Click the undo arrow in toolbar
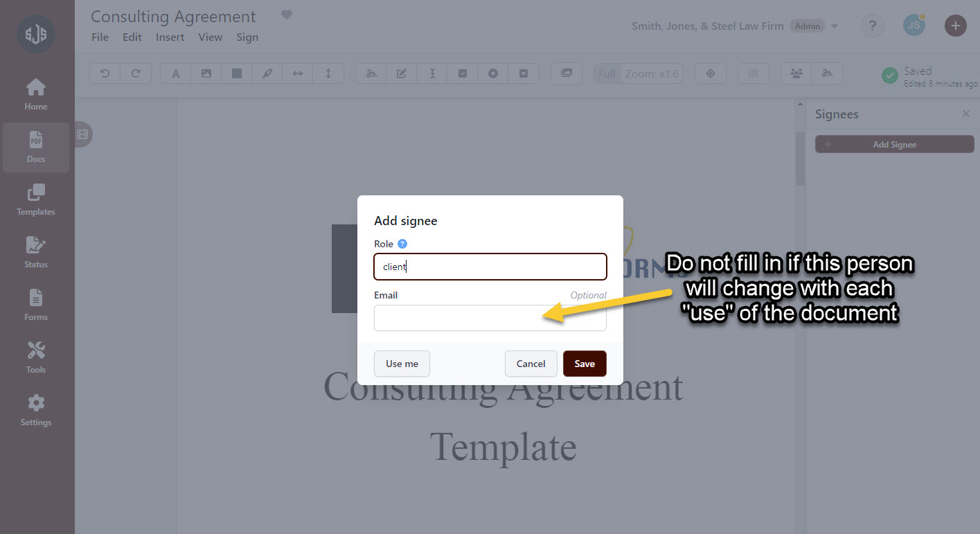 click(x=105, y=73)
